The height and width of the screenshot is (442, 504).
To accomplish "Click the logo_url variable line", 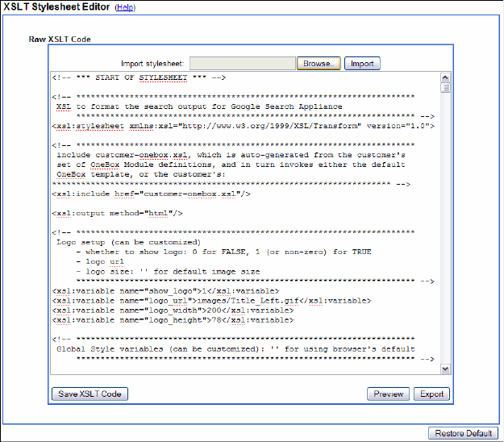I will [x=212, y=301].
